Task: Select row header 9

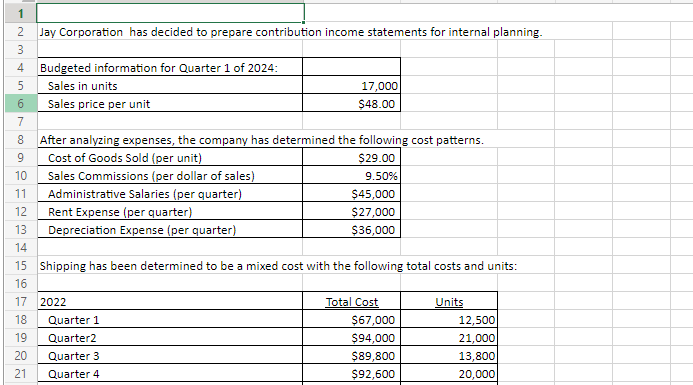Action: pos(20,158)
